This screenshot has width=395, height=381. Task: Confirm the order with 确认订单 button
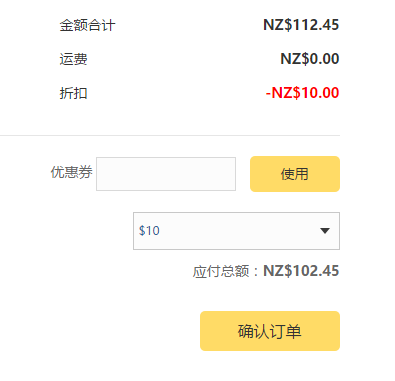pos(270,331)
